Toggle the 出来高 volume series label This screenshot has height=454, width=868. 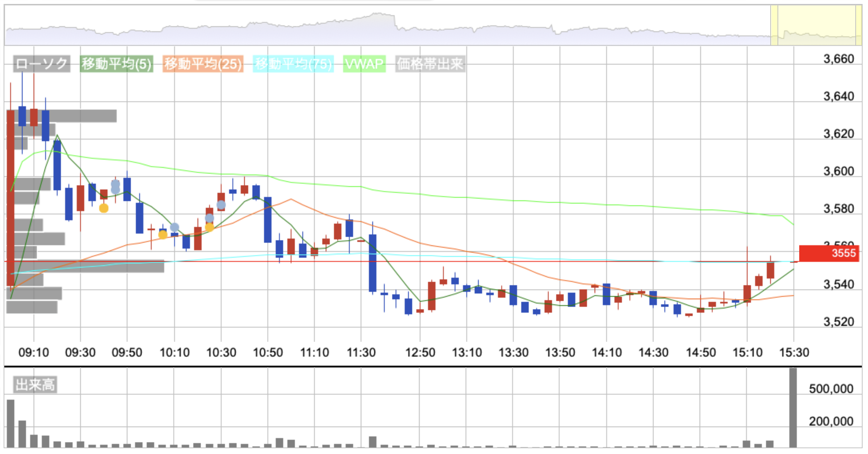tap(35, 384)
